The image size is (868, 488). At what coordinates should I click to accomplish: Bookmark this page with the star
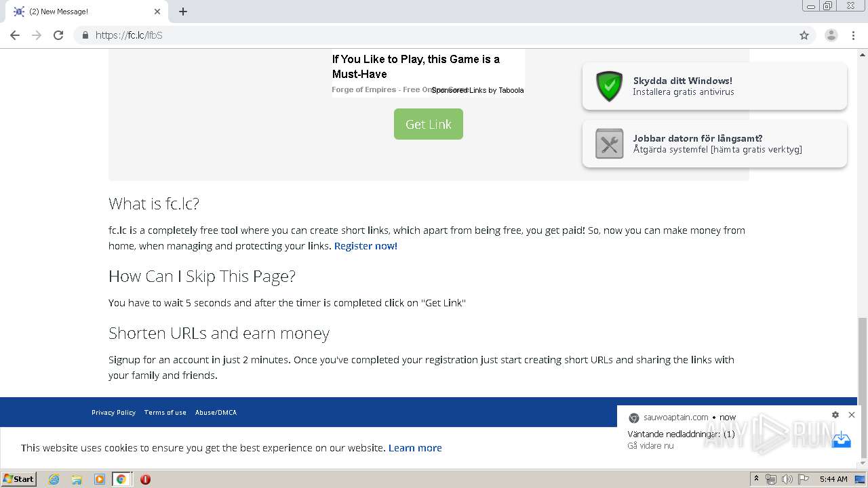coord(804,35)
